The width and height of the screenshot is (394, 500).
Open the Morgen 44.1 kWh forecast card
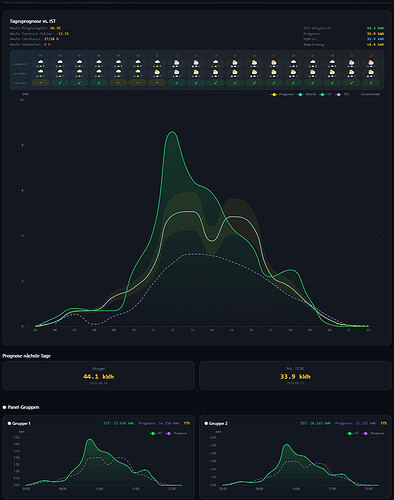coord(99,376)
